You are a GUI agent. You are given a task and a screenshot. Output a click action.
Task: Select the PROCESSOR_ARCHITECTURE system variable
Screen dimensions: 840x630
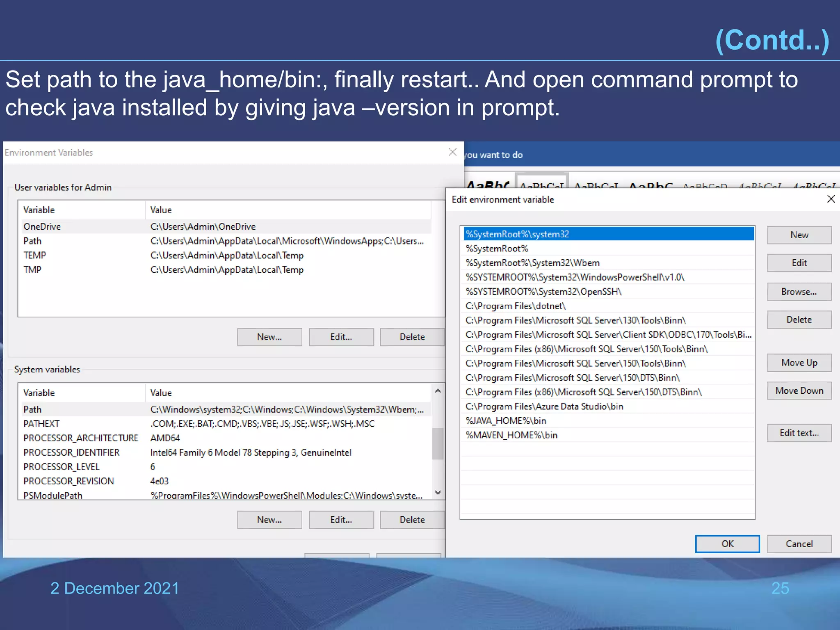(x=226, y=438)
